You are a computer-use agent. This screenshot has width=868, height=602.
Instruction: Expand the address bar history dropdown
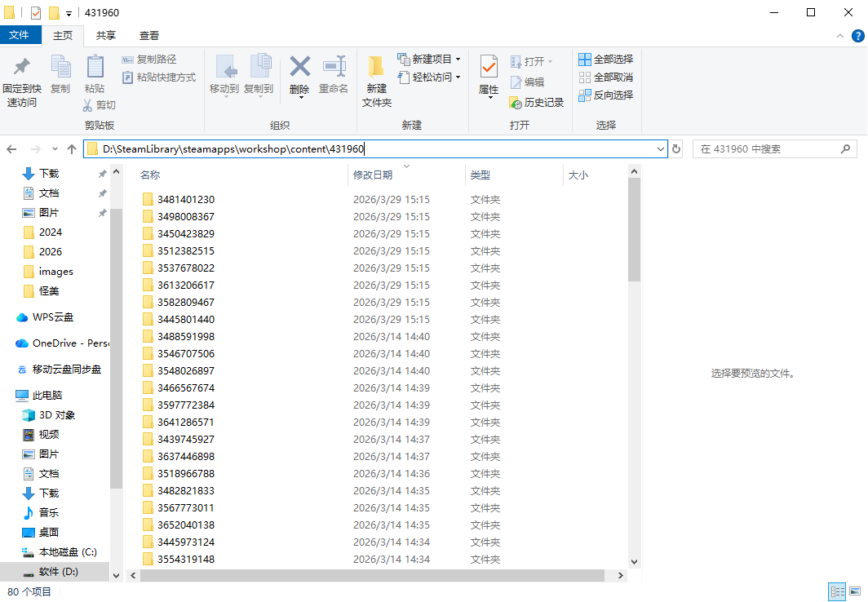click(x=661, y=149)
